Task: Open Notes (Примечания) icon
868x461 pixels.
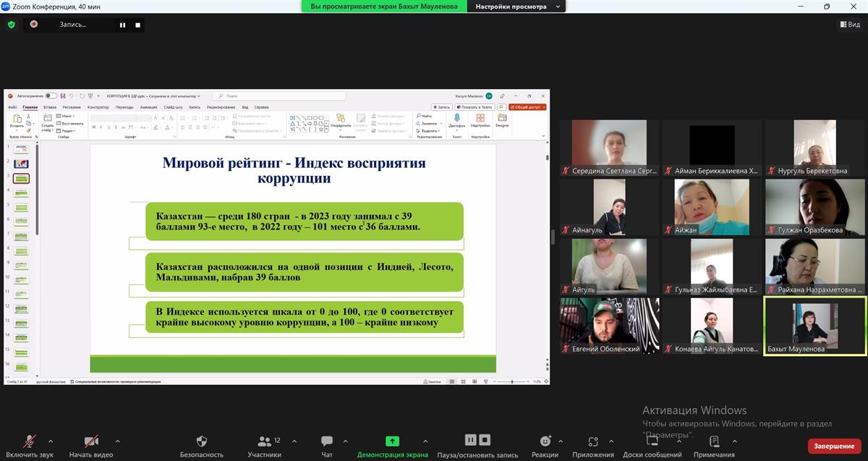Action: coord(714,441)
